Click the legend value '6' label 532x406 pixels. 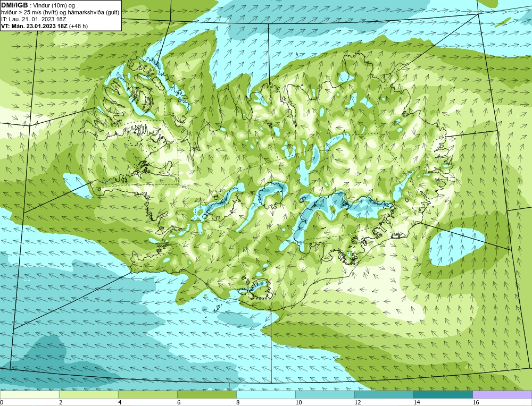[179, 402]
